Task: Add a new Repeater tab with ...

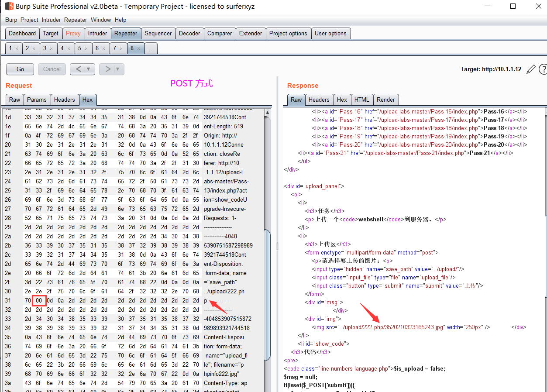Action: point(151,48)
